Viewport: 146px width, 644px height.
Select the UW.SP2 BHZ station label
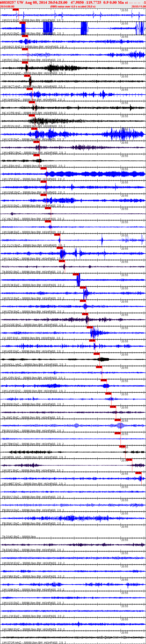click(33, 471)
